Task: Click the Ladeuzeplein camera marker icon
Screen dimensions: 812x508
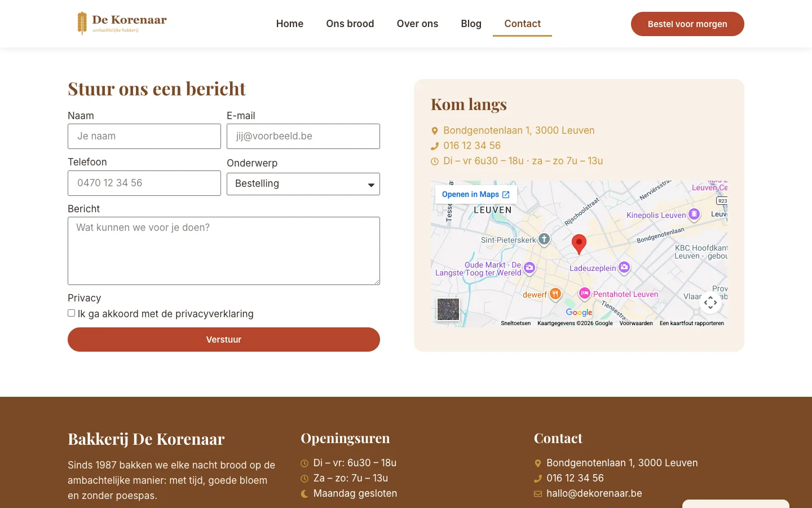Action: pos(624,268)
